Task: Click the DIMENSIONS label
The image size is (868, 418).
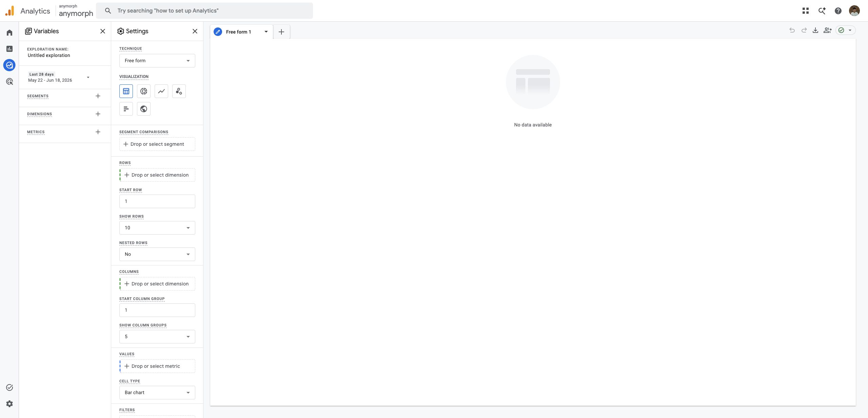Action: [39, 114]
